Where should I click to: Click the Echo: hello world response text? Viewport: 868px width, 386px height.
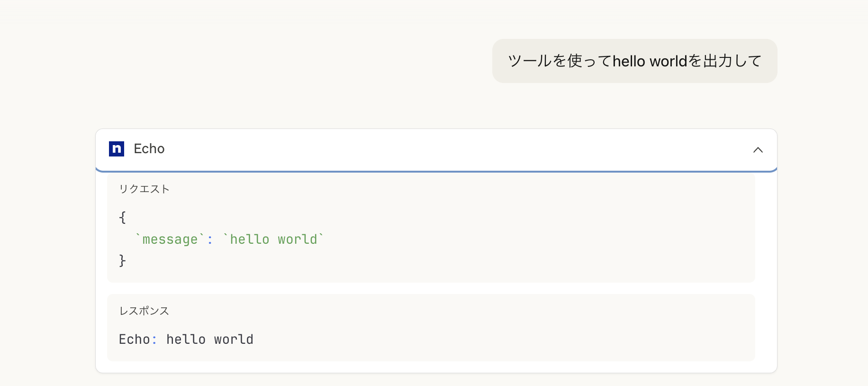pos(186,339)
